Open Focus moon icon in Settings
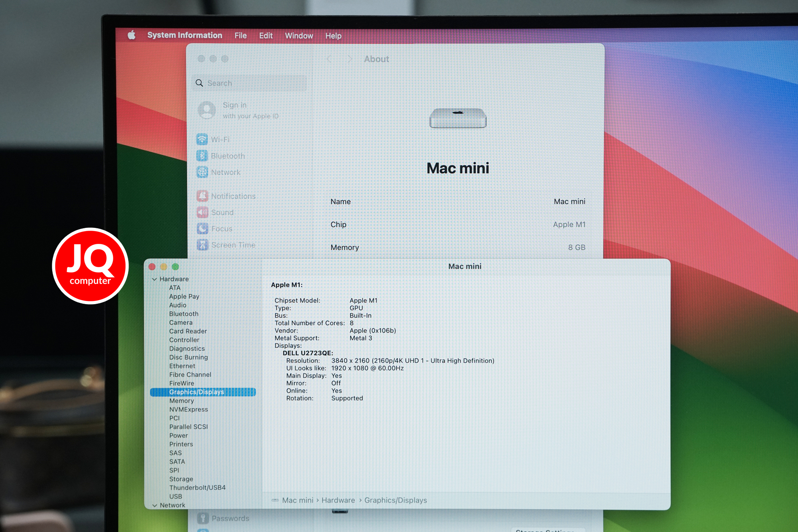 pyautogui.click(x=203, y=229)
